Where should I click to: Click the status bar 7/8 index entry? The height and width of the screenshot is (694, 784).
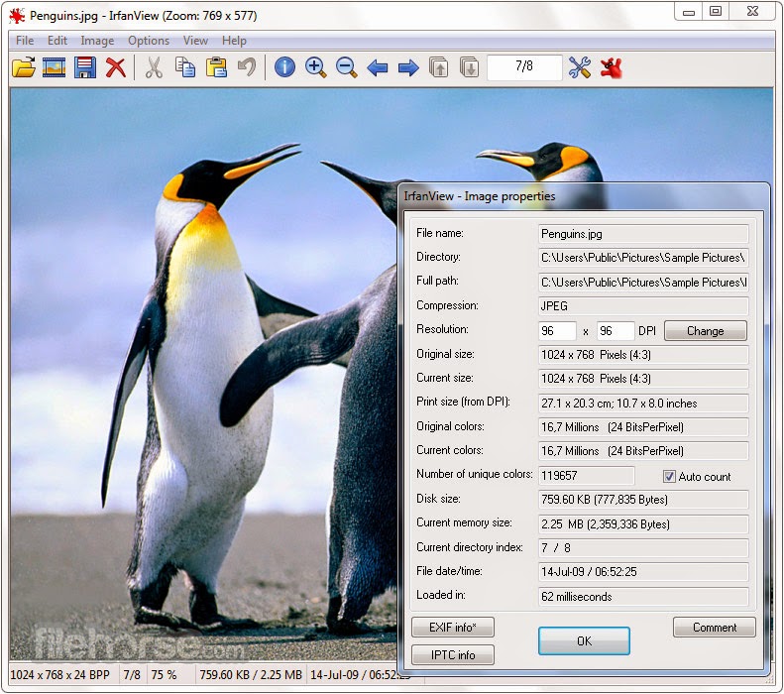point(132,675)
